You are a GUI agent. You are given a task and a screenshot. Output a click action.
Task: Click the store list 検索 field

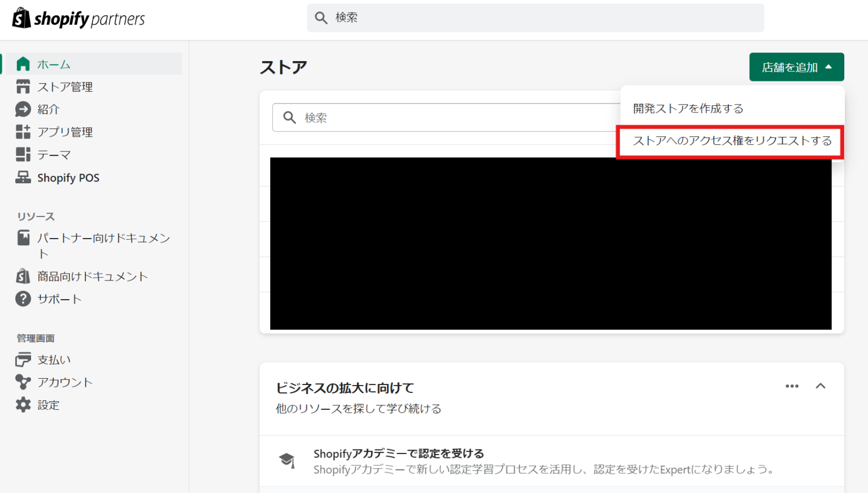click(446, 118)
